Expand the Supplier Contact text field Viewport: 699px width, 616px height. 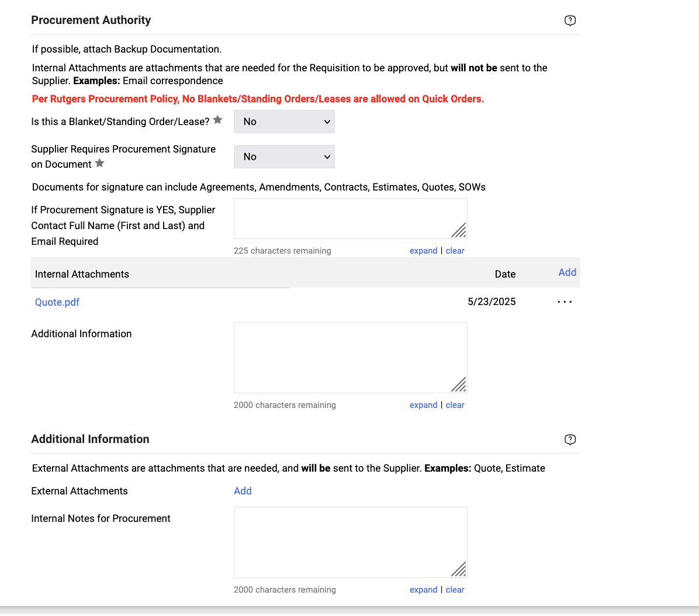click(423, 251)
